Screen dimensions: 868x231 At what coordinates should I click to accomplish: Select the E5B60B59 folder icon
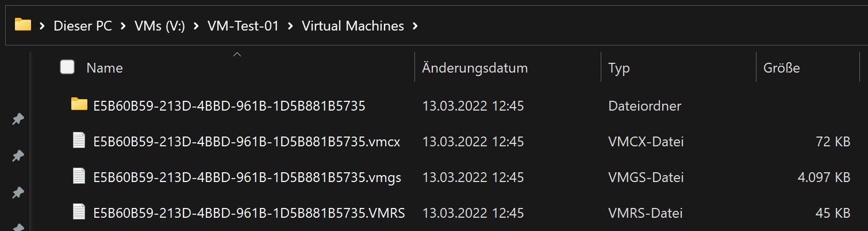click(x=79, y=104)
